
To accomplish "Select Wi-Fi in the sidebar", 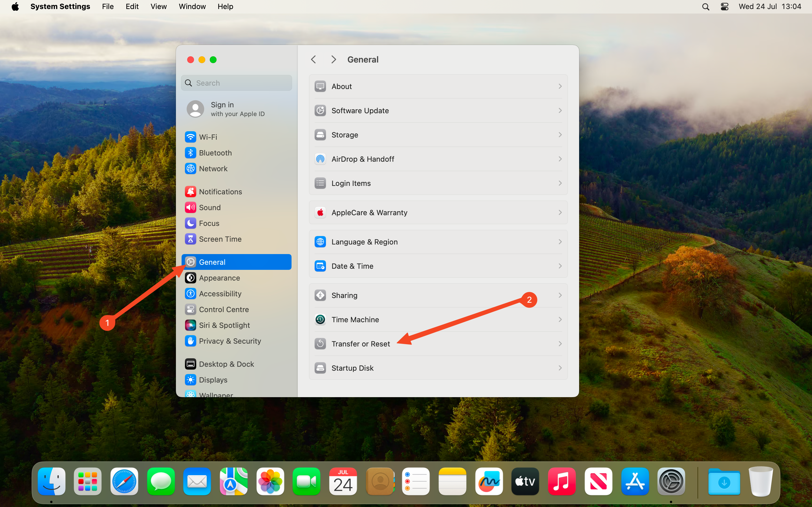I will (x=207, y=137).
